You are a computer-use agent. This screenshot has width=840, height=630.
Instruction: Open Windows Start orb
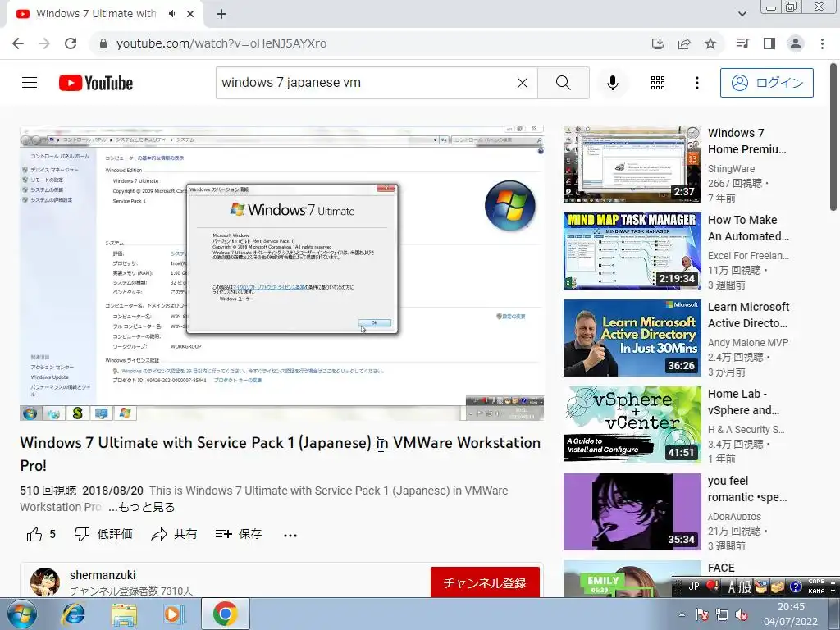[22, 614]
